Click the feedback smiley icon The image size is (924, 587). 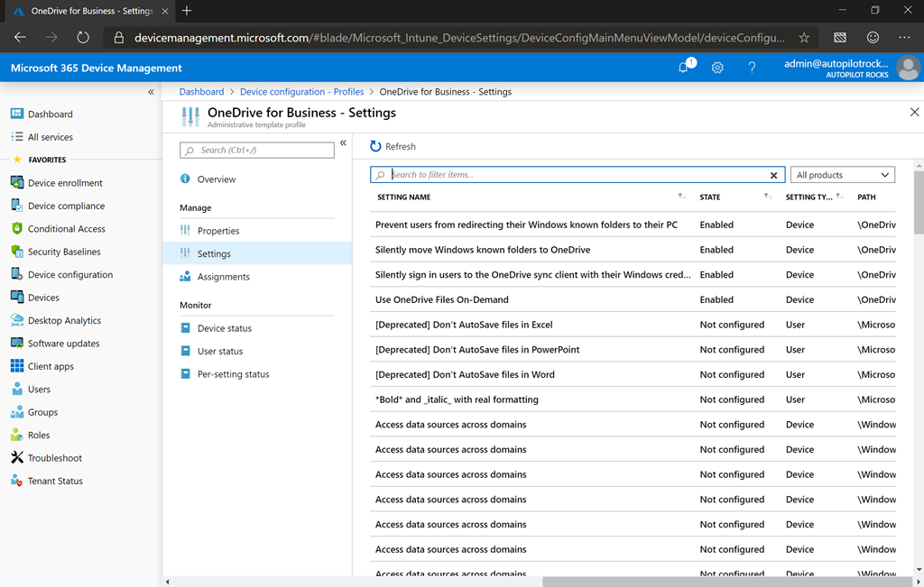[x=873, y=37]
